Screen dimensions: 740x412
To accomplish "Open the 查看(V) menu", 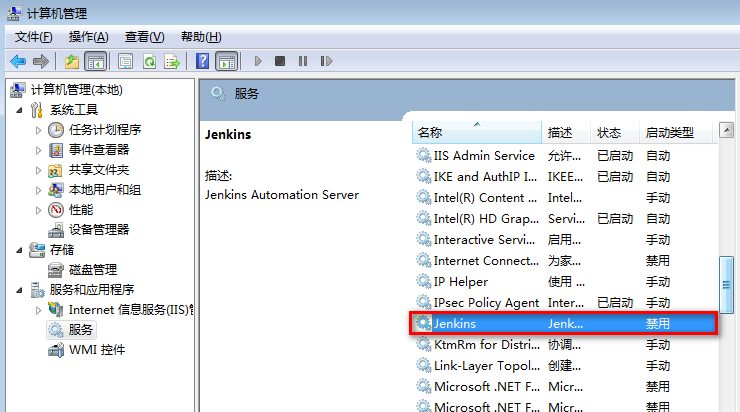I will tap(143, 37).
